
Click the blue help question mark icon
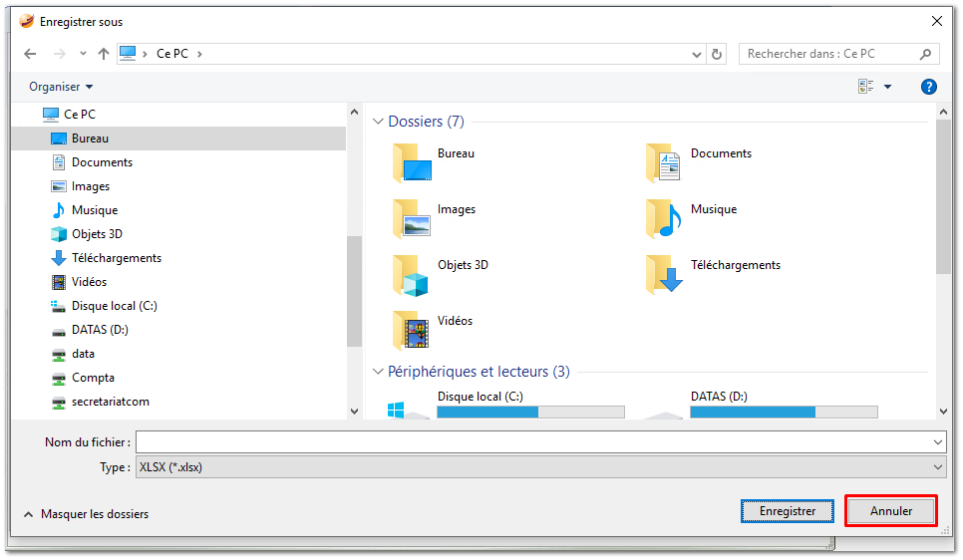point(928,87)
